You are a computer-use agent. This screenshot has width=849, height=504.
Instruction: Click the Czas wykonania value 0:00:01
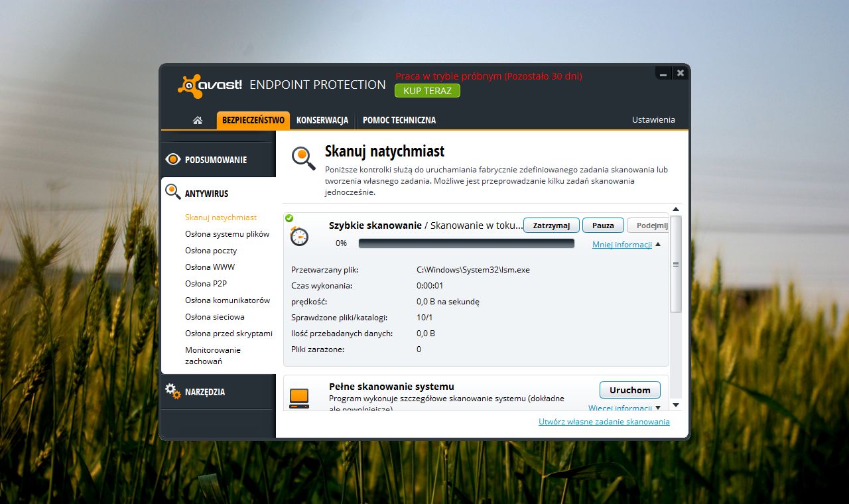pos(430,286)
